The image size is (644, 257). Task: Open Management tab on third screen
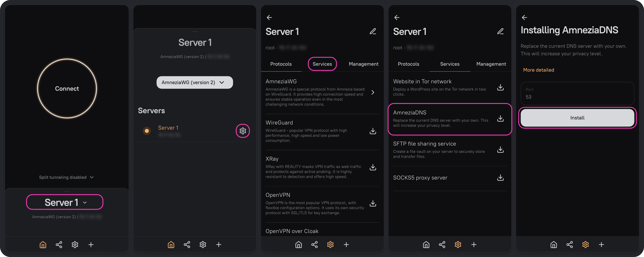[364, 64]
